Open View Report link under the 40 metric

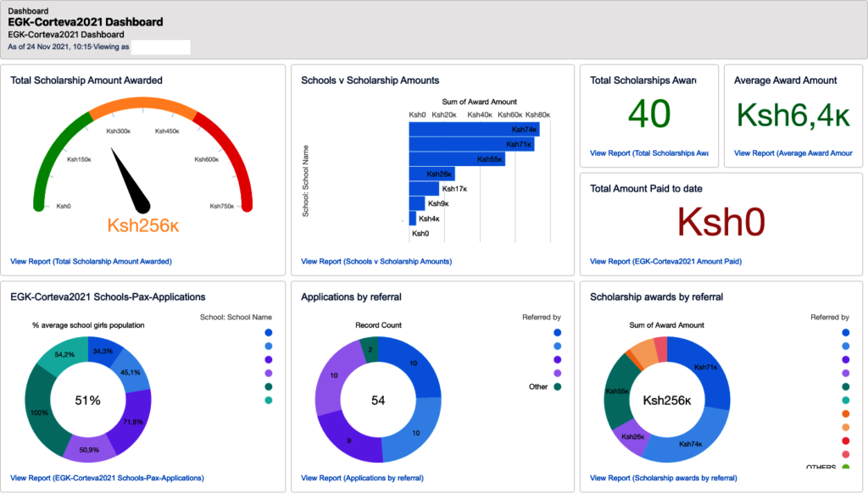(649, 153)
